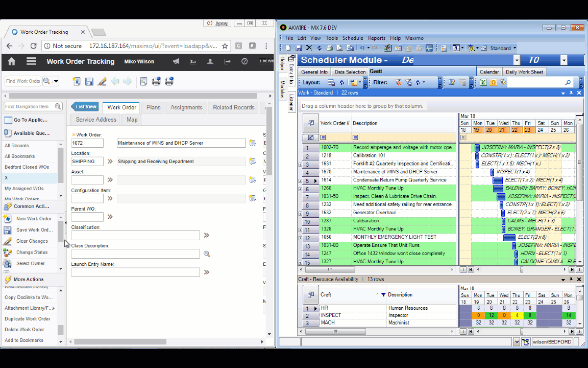Click New Work Order toolbar icon

pyautogui.click(x=77, y=81)
